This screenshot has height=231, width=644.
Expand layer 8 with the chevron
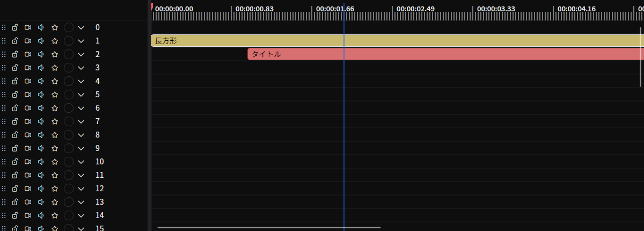[x=81, y=135]
